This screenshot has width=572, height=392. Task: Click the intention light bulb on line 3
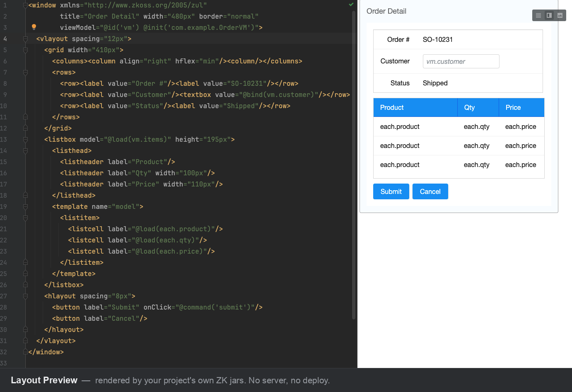click(34, 27)
